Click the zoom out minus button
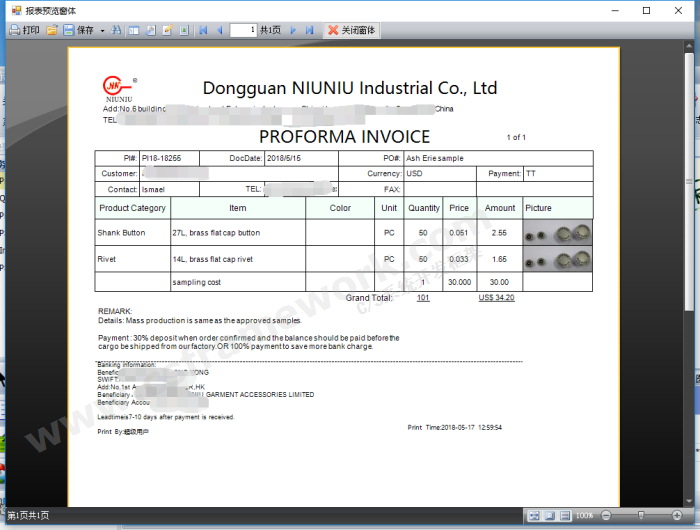The width and height of the screenshot is (700, 530). click(x=604, y=515)
